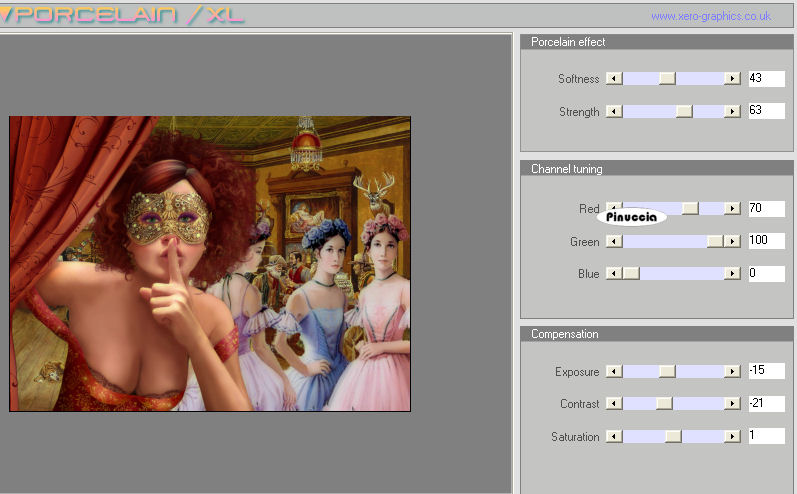The height and width of the screenshot is (494, 797).
Task: Click the Contrast left arrow button
Action: click(614, 404)
